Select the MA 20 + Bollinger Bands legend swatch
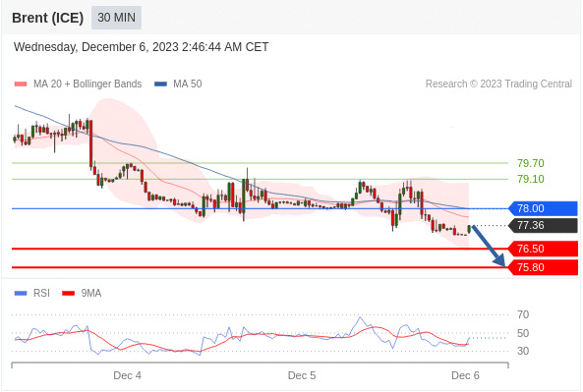 tap(21, 84)
